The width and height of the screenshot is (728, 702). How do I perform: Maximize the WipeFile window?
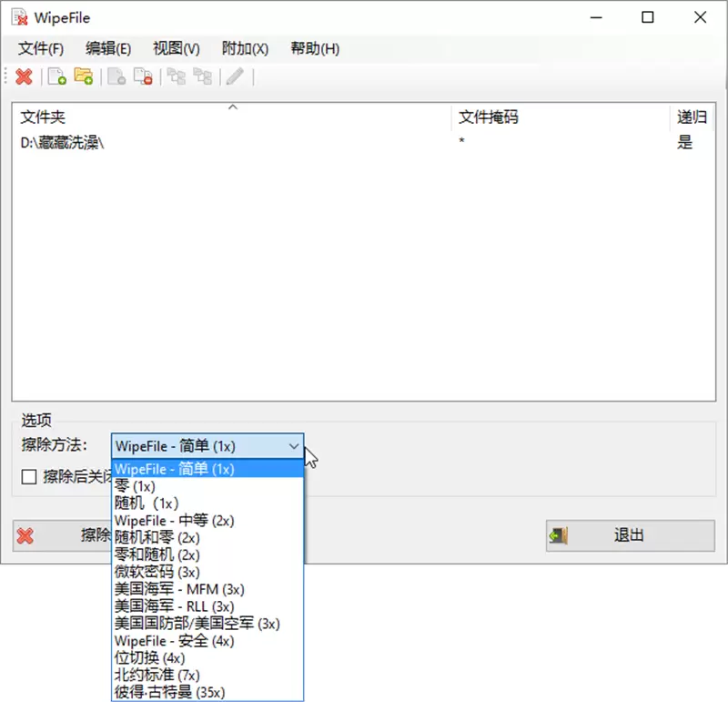tap(648, 17)
